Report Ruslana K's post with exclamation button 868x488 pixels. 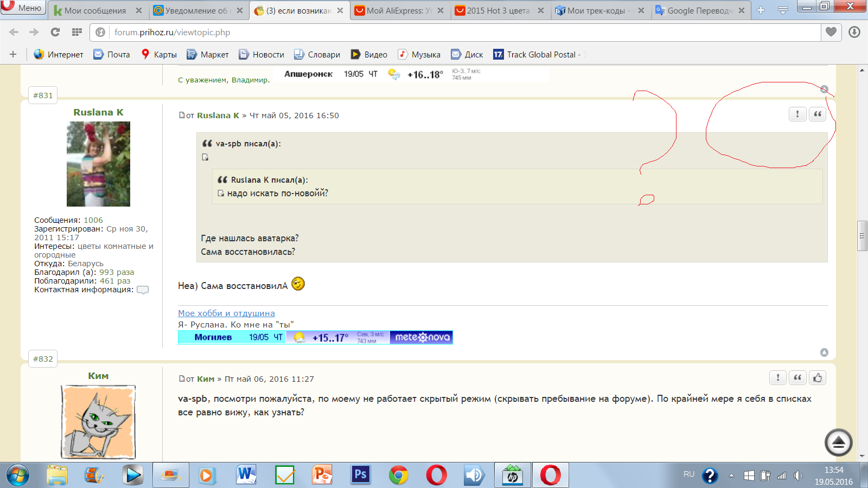(797, 114)
